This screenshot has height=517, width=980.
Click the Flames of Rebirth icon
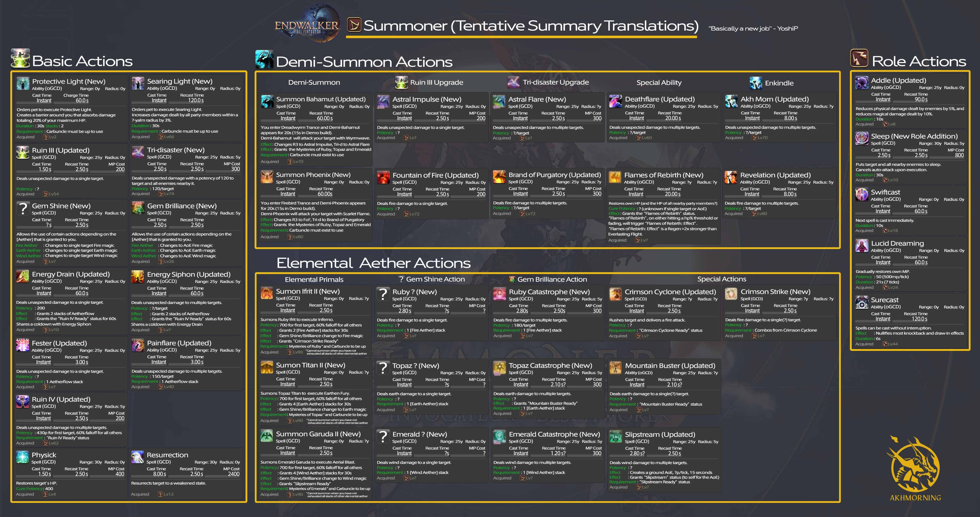tap(615, 177)
